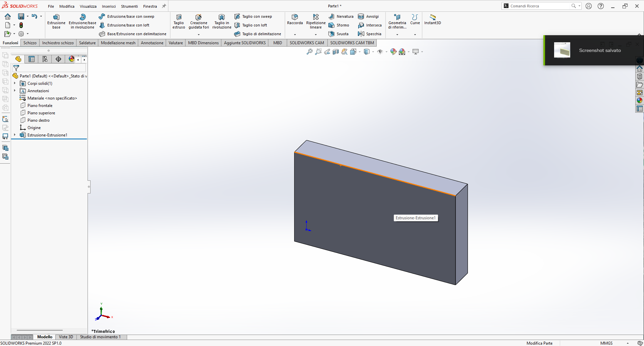
Task: Expand the Corpi solidi folder
Action: [x=15, y=83]
